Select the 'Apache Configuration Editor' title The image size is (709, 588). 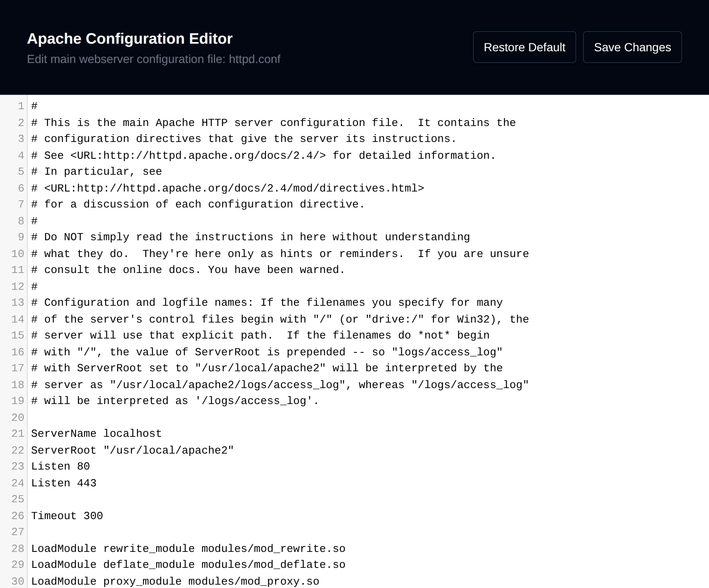point(130,39)
